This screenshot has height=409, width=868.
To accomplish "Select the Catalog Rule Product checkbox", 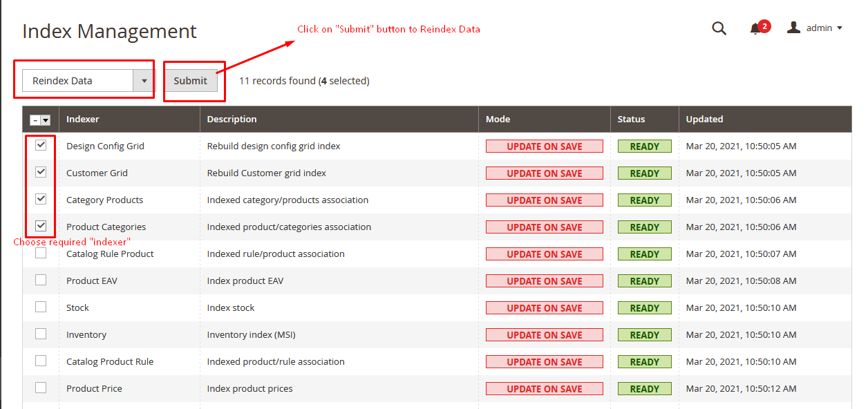I will coord(41,253).
